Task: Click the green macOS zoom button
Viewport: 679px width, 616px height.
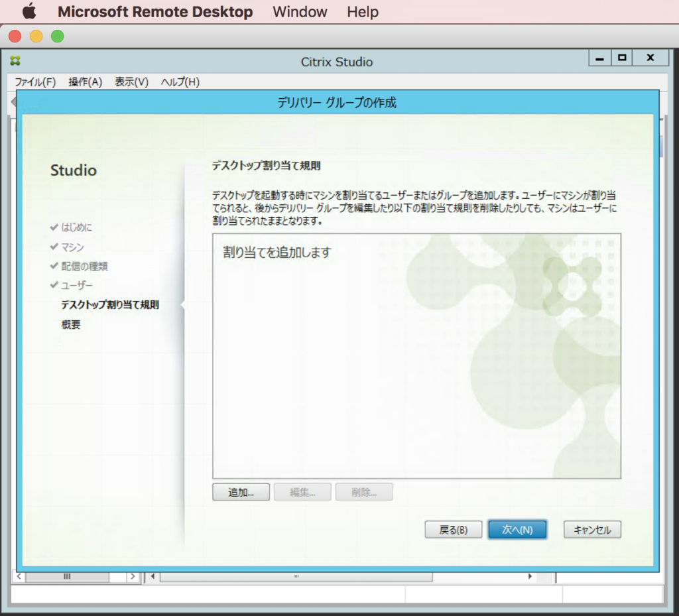Action: click(58, 36)
